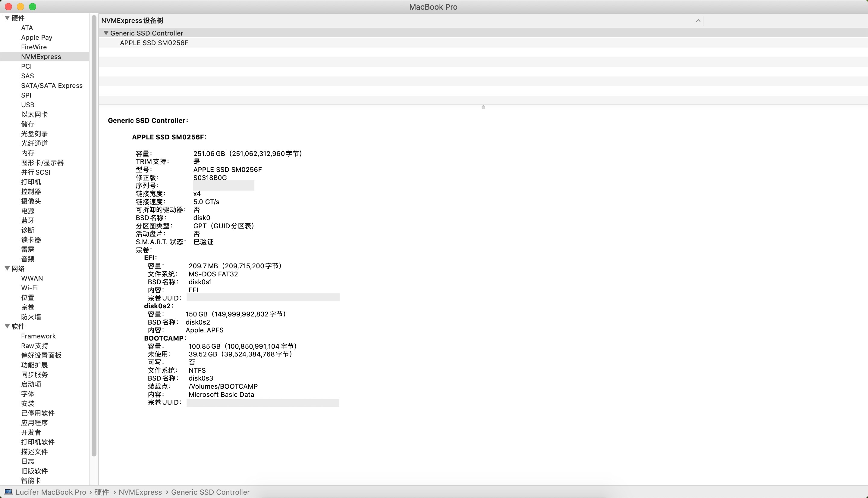This screenshot has width=868, height=498.
Task: Collapse the 软件 section triangle
Action: pyautogui.click(x=7, y=326)
